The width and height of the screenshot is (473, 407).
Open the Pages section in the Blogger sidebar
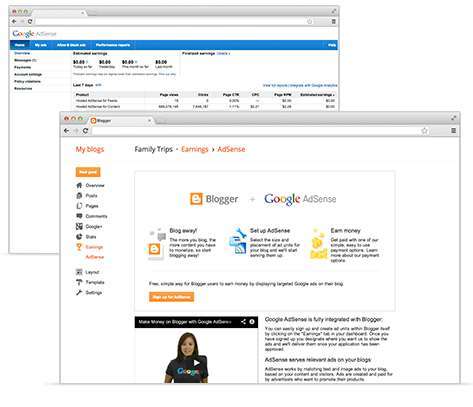tap(87, 206)
